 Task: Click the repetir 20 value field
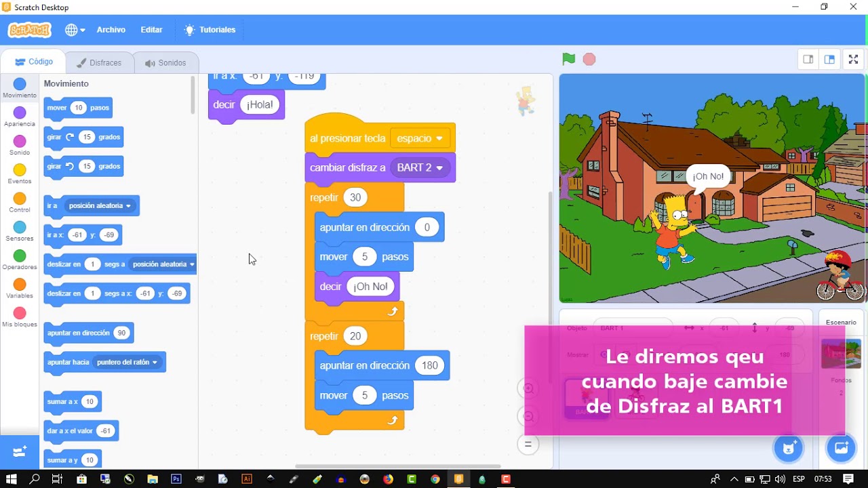pyautogui.click(x=355, y=336)
